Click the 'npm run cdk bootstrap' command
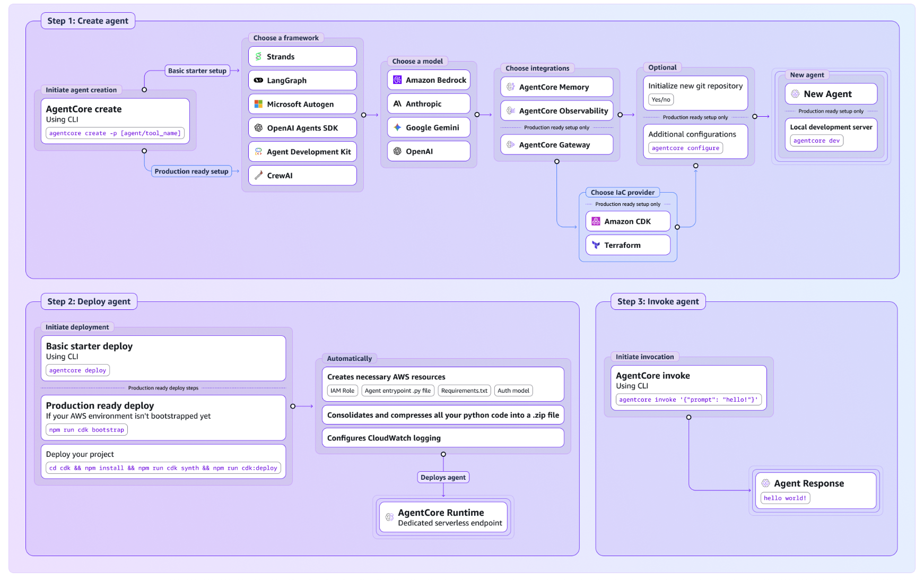The width and height of the screenshot is (924, 580). coord(87,430)
